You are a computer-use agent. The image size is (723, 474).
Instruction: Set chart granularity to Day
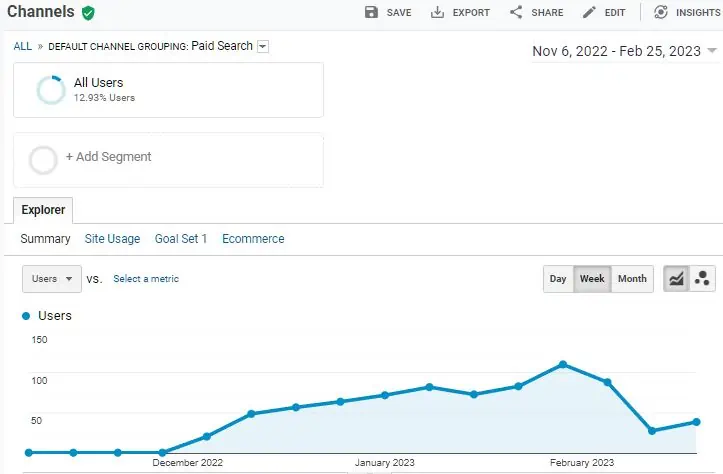[558, 279]
